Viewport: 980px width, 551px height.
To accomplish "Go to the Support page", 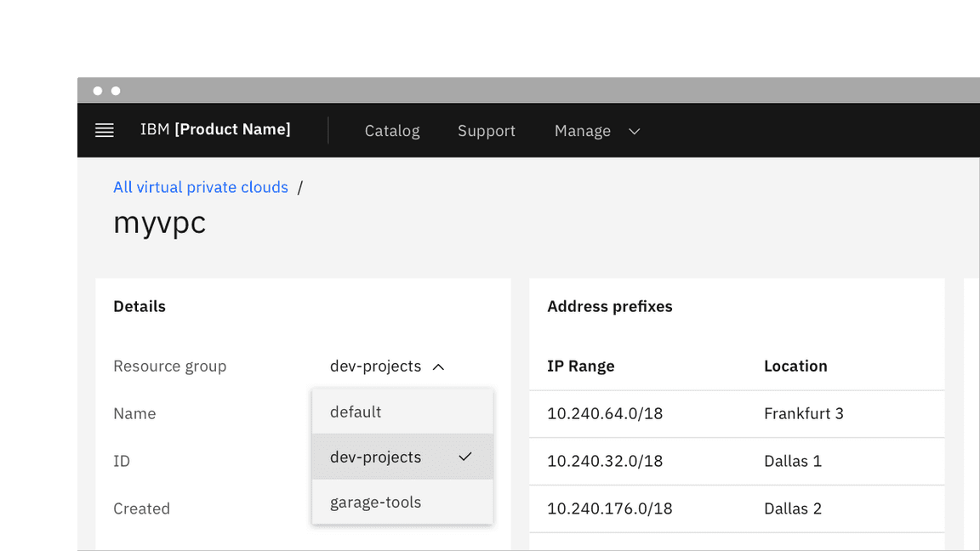I will pyautogui.click(x=487, y=131).
